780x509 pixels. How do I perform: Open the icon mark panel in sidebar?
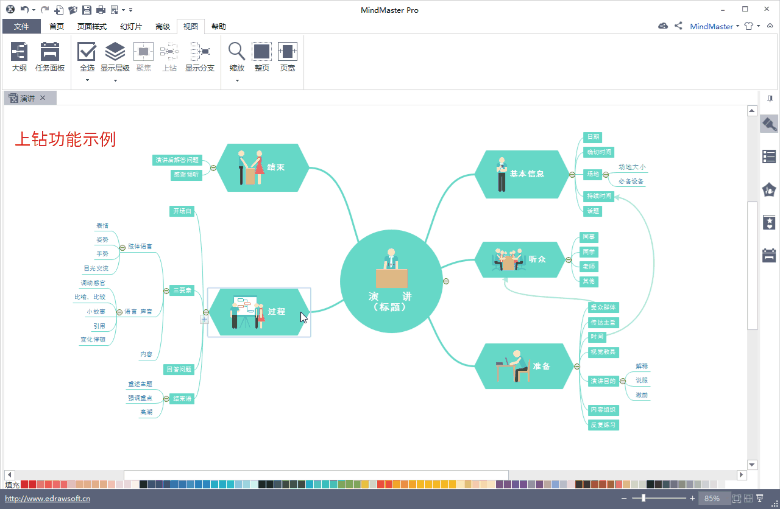pos(769,190)
